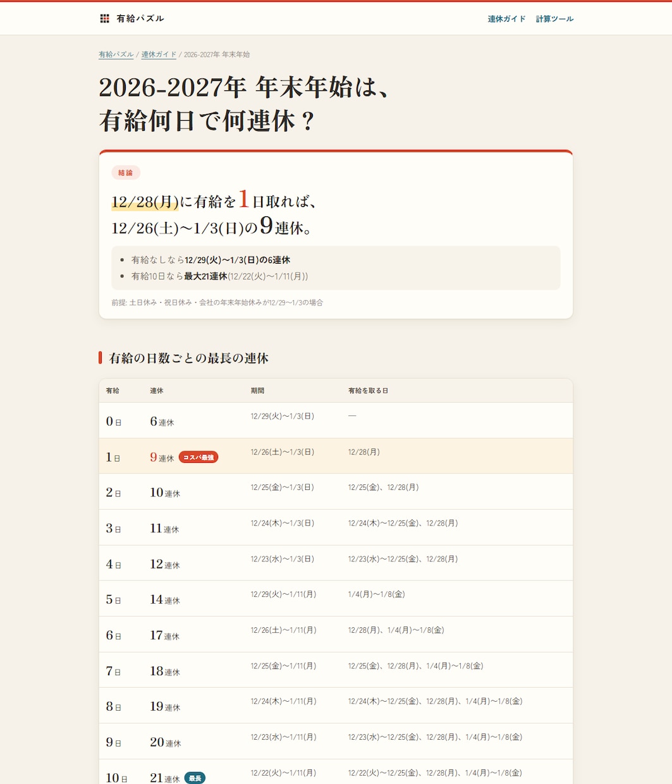Screen dimensions: 672x784
Task: Click the 連休 column header
Action: coord(157,391)
